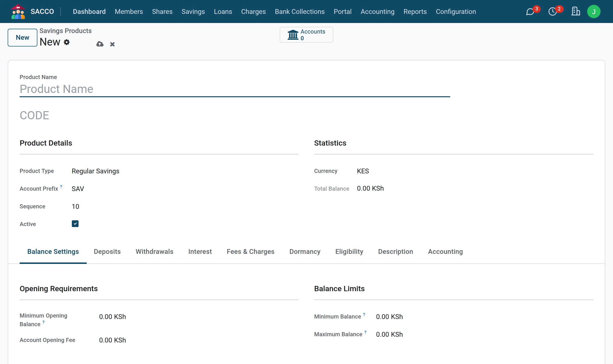Image resolution: width=613 pixels, height=364 pixels.
Task: Click help tooltip beside Maximum Balance
Action: (x=365, y=332)
